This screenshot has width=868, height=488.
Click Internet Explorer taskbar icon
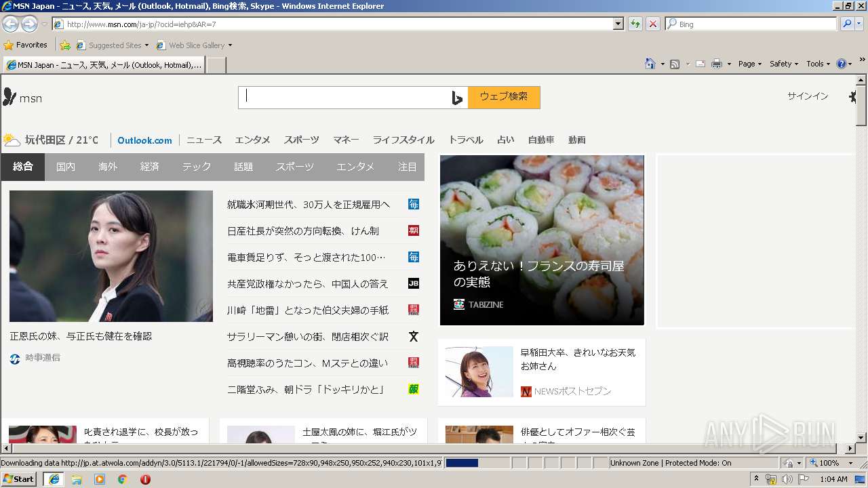(x=54, y=479)
